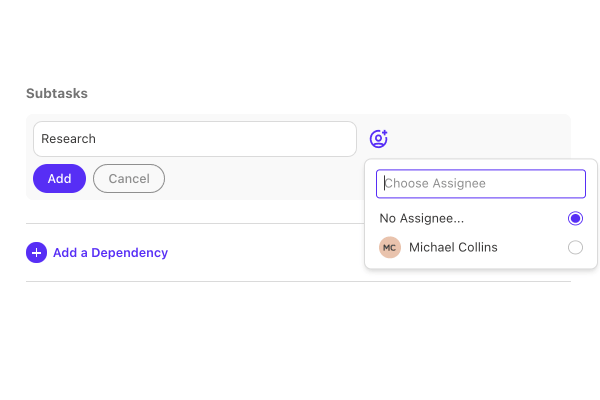Click the Dependency text in purple link

pos(129,253)
